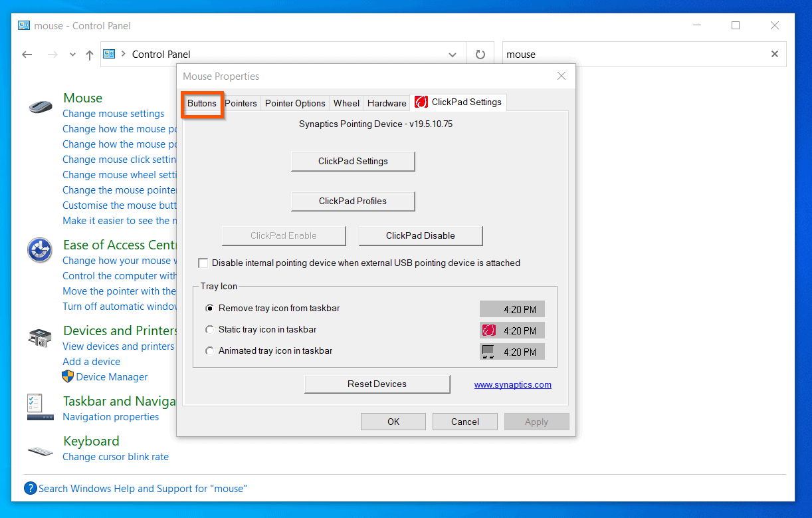812x518 pixels.
Task: Click the ClickPad Settings tab's Synaptics icon
Action: [421, 102]
